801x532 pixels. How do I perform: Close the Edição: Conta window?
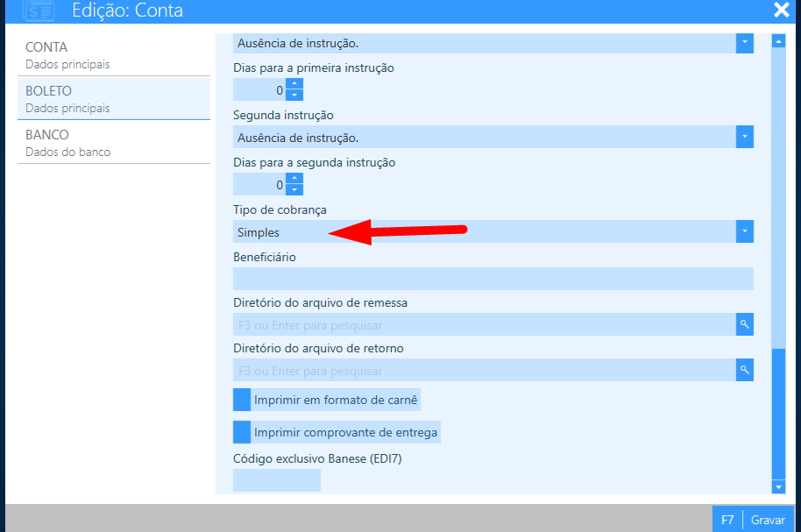781,11
